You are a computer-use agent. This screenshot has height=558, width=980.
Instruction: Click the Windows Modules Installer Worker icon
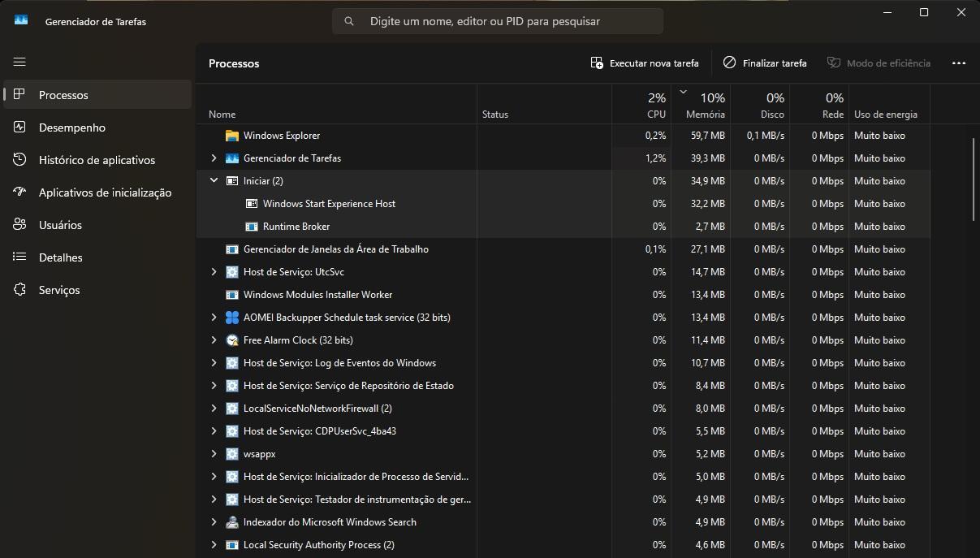(x=232, y=295)
